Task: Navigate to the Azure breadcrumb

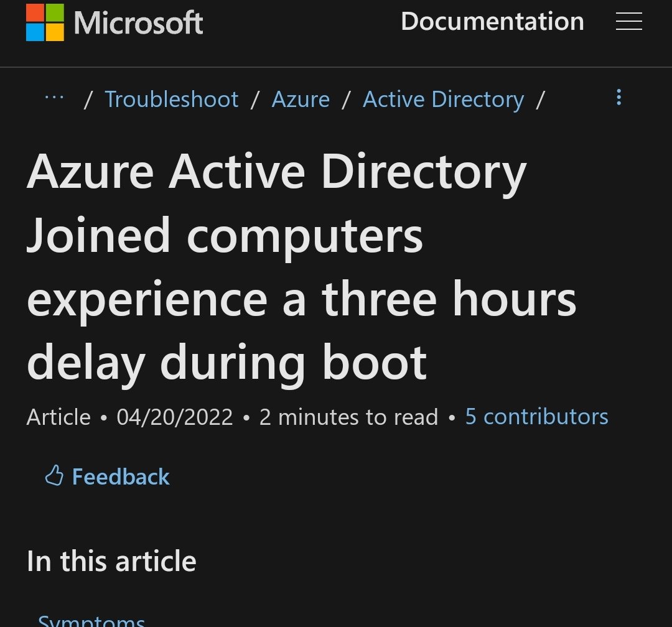Action: click(x=301, y=100)
